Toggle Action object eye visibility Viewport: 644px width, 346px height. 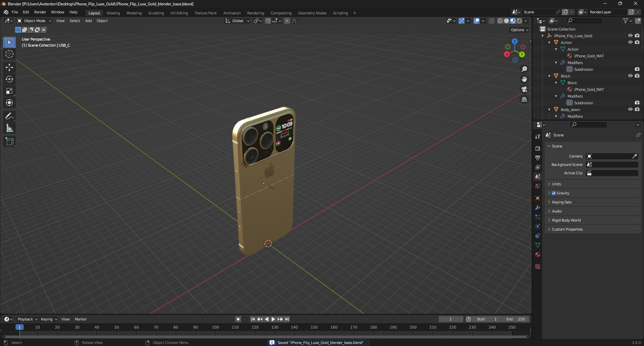(x=630, y=42)
